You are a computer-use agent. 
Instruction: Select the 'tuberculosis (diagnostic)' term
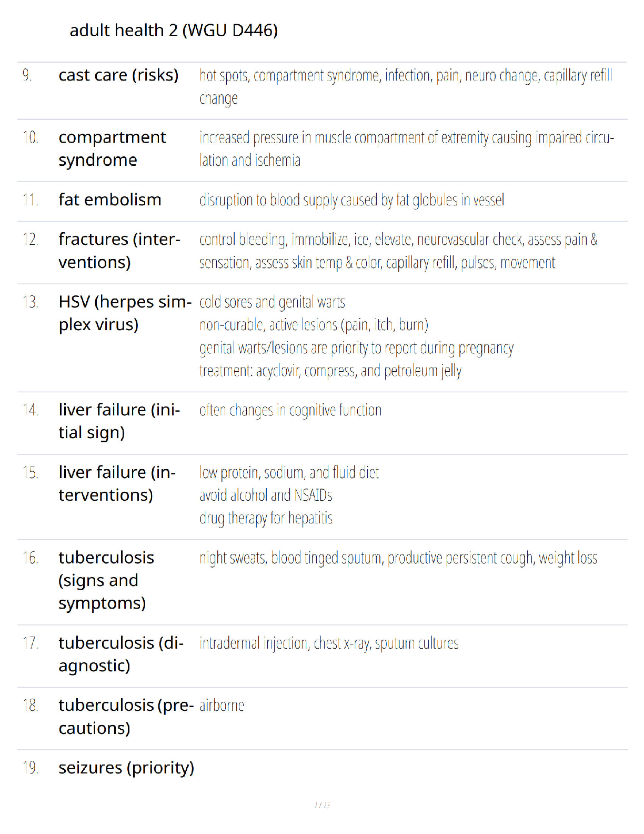click(121, 654)
